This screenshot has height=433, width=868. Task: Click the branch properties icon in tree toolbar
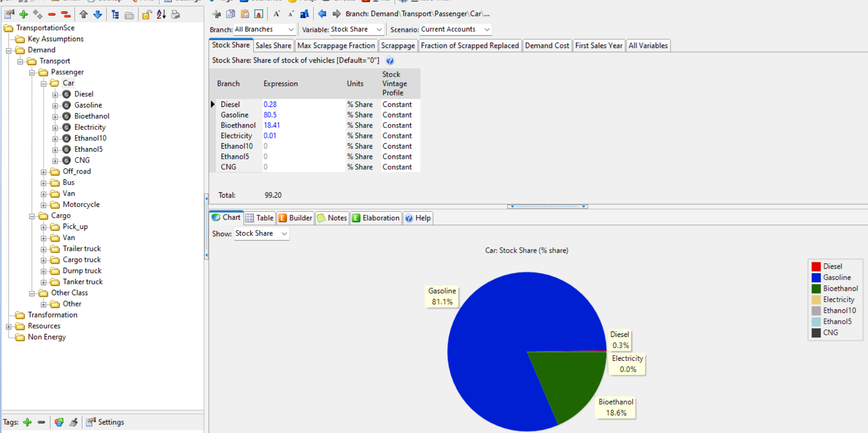click(x=9, y=14)
